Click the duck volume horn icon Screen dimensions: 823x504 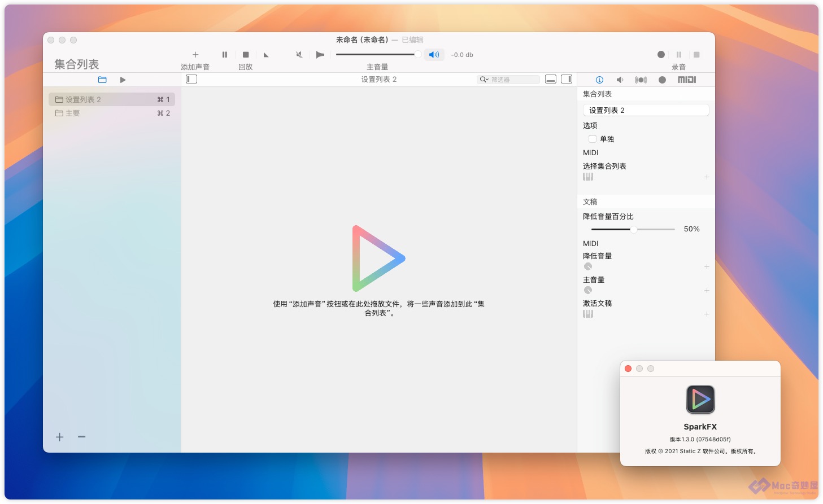pyautogui.click(x=320, y=55)
